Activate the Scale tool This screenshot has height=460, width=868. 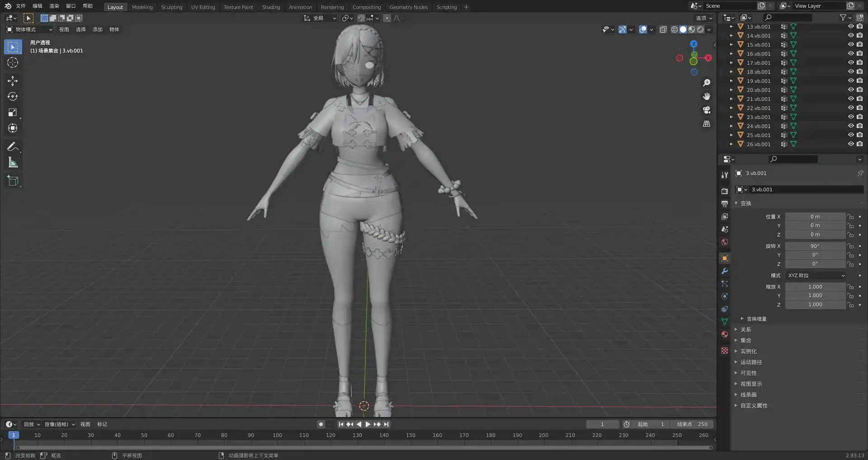tap(13, 113)
